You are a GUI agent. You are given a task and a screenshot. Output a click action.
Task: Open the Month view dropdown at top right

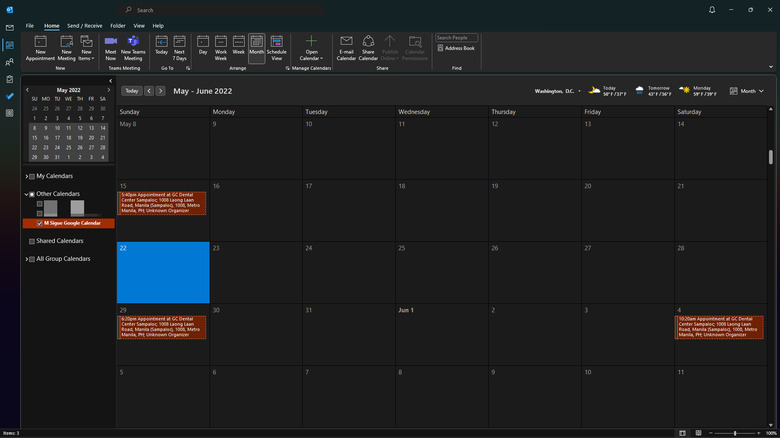point(747,91)
